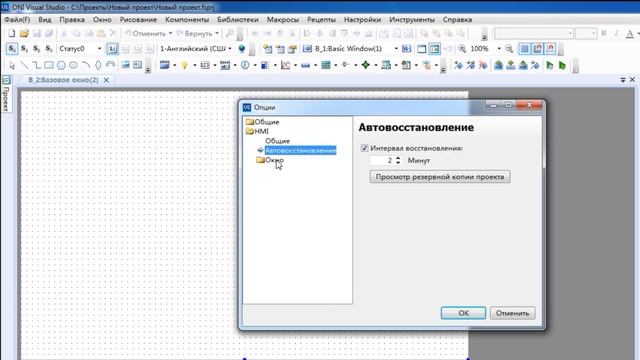Click the clock component icon
This screenshot has width=640, height=360.
[x=245, y=65]
